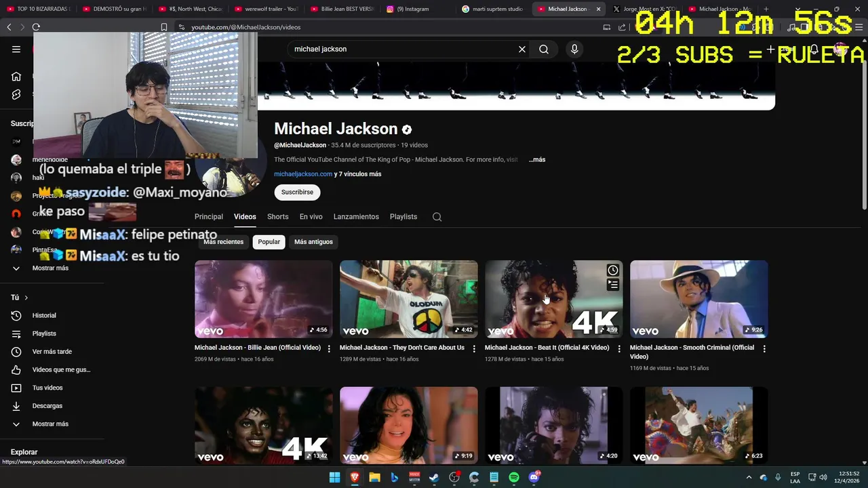Viewport: 868px width, 488px height.
Task: Open Descargas in the sidebar
Action: (x=47, y=406)
